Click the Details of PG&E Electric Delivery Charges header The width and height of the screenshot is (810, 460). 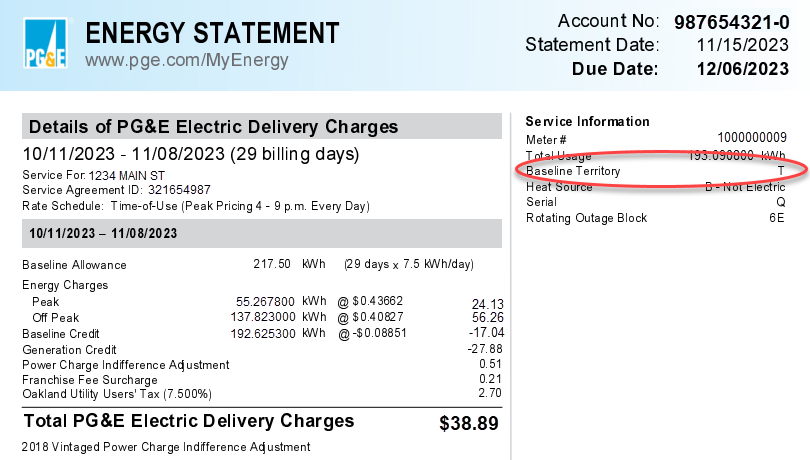[213, 127]
